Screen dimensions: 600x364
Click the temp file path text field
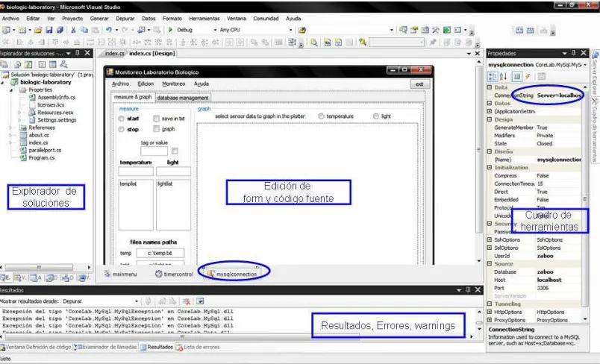pyautogui.click(x=160, y=253)
